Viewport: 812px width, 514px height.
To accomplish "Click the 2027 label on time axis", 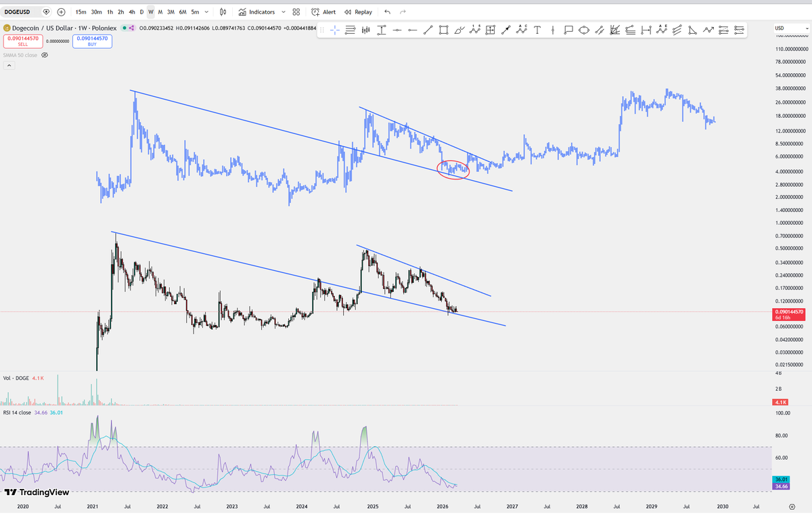I will [x=512, y=506].
